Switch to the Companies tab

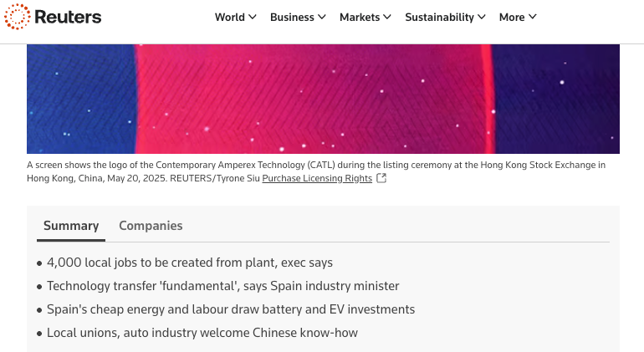(x=151, y=226)
